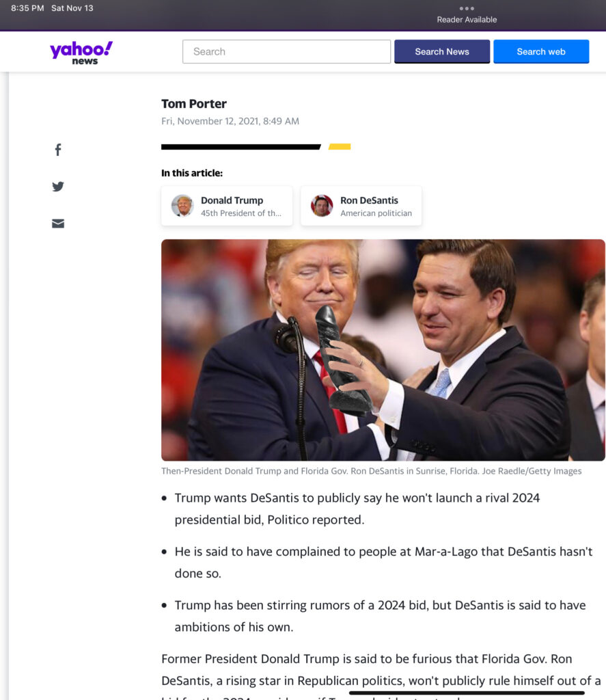Tap the three-dot multitasking menu
Image resolution: width=606 pixels, height=700 pixels.
pos(467,8)
